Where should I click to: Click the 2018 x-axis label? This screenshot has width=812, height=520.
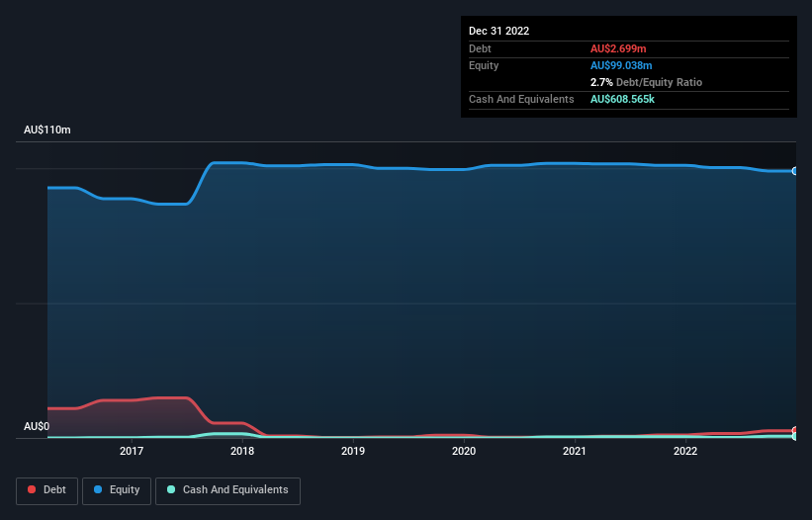pos(242,451)
